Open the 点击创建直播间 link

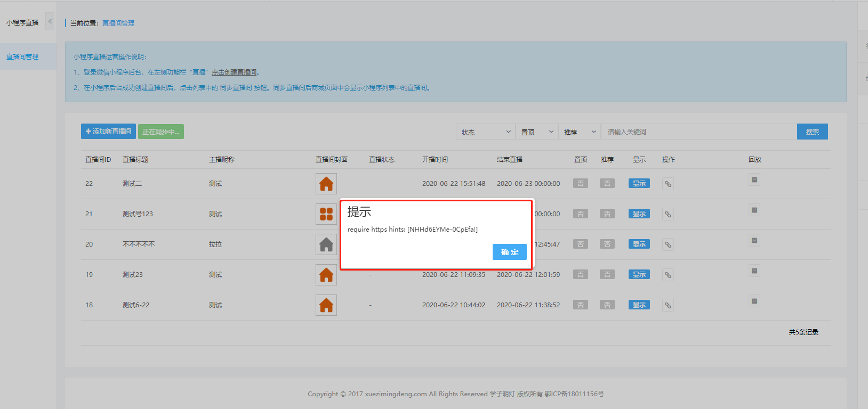(235, 72)
